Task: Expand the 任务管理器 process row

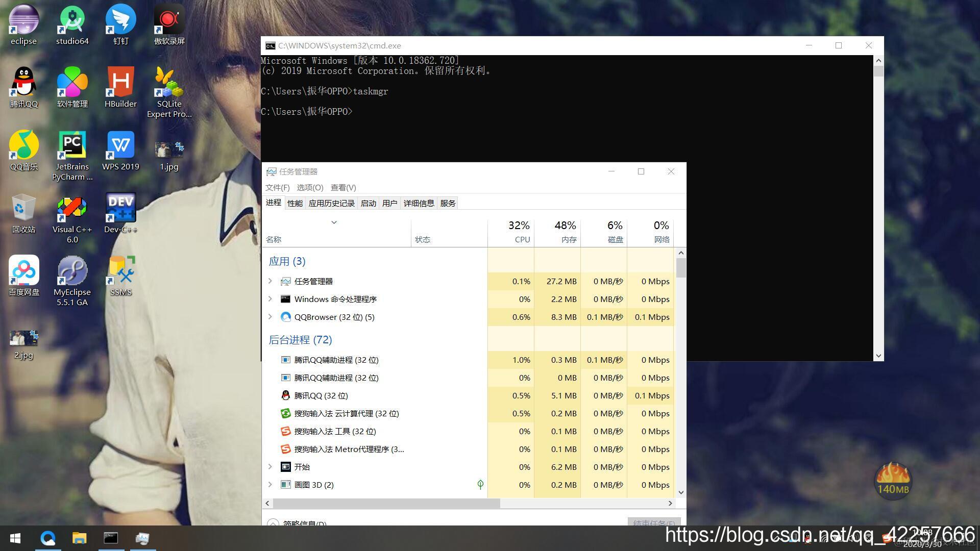Action: (270, 281)
